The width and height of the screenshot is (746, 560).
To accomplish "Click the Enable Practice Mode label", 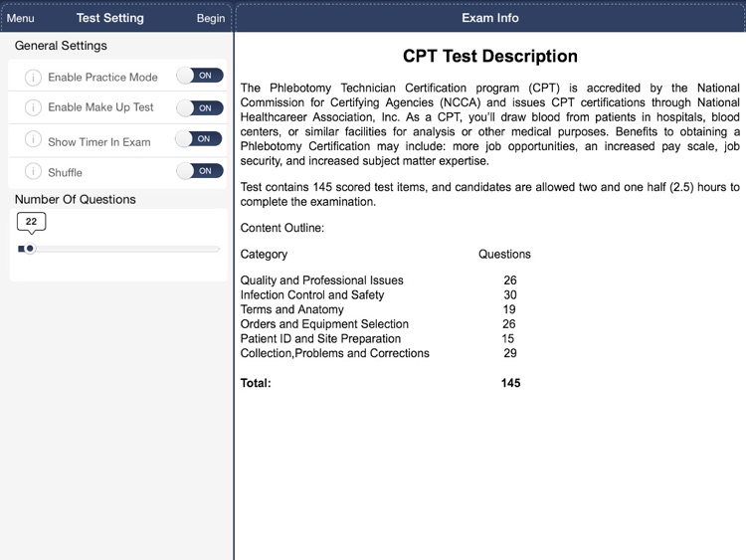I will [102, 77].
